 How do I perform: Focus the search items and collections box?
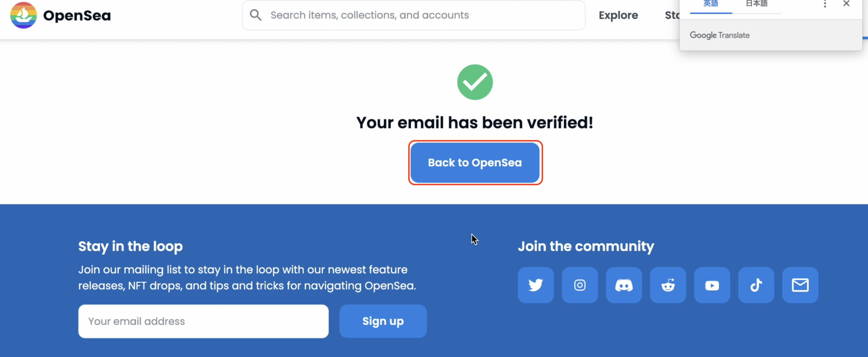pos(414,15)
